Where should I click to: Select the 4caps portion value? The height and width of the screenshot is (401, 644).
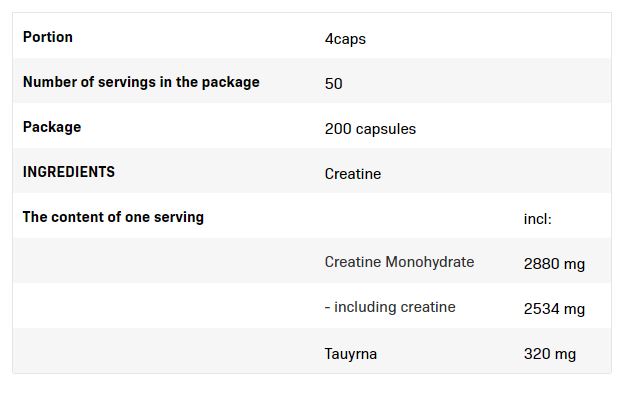click(345, 39)
